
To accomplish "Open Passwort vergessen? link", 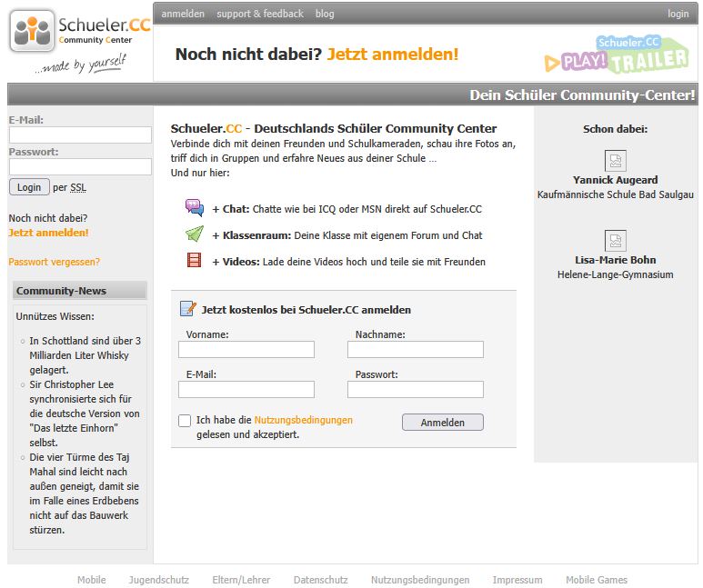I will coord(55,262).
